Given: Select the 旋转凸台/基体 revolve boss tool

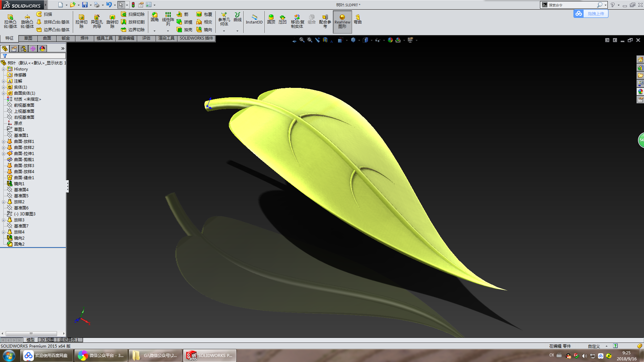Looking at the screenshot, I should tap(27, 21).
